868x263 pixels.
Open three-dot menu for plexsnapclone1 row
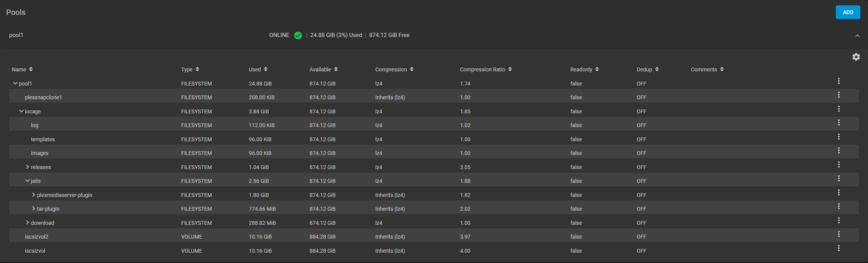click(x=839, y=95)
